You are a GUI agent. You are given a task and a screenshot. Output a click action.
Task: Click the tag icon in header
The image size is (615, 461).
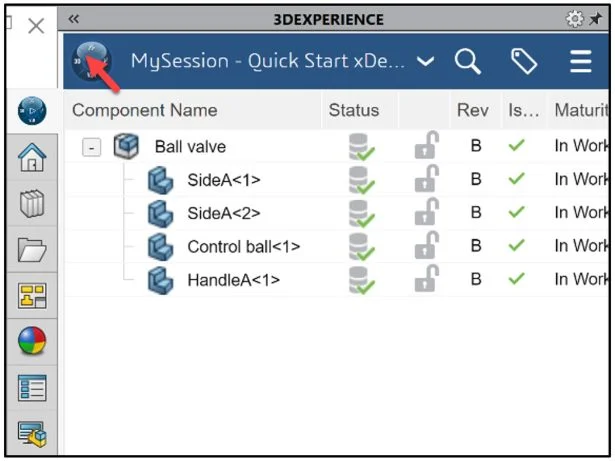coord(524,62)
